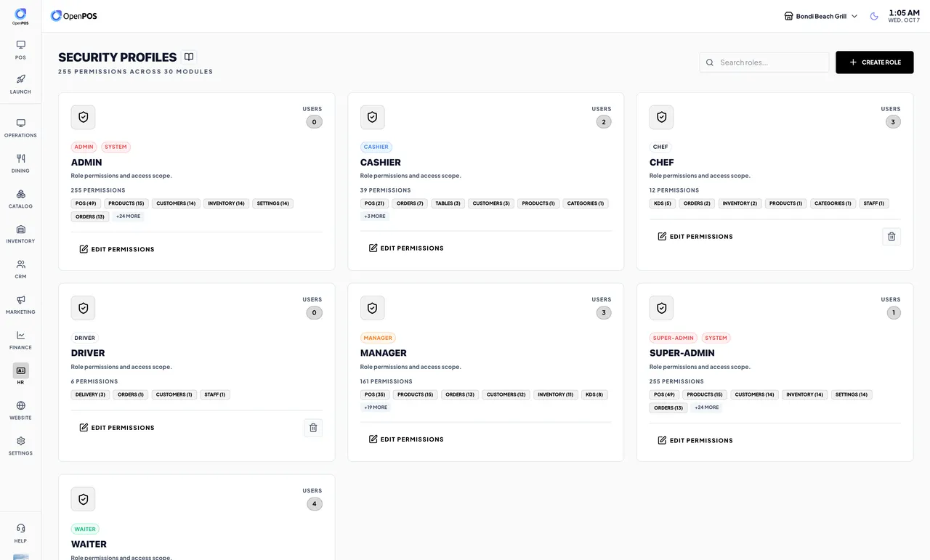The width and height of the screenshot is (930, 560).
Task: Expand +24 more permissions on Admin card
Action: coord(128,216)
